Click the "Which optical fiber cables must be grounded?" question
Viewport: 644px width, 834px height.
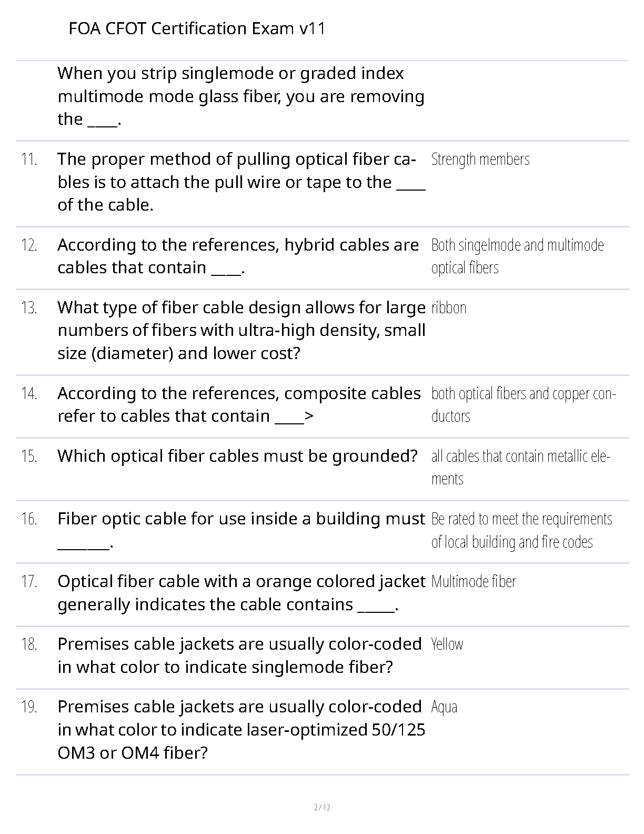click(237, 456)
